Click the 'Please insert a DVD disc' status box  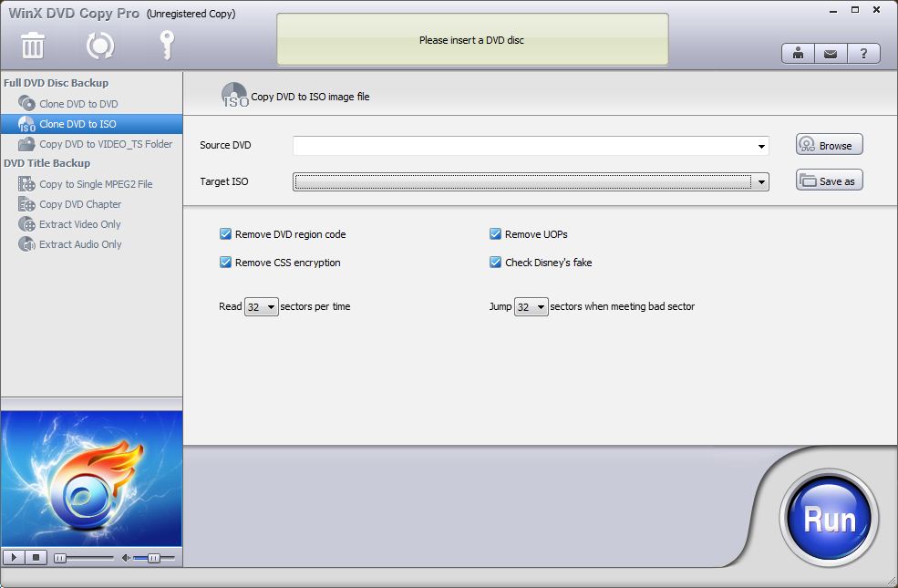click(472, 39)
